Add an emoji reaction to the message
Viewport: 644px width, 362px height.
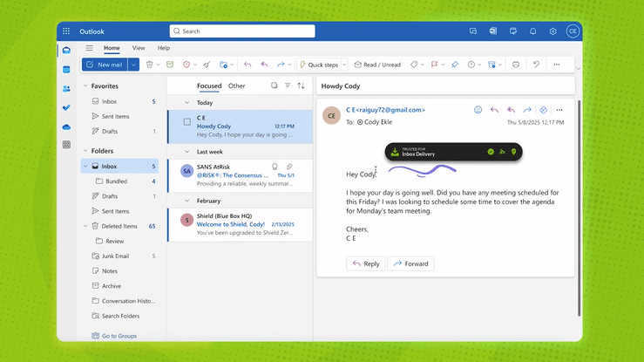[478, 110]
